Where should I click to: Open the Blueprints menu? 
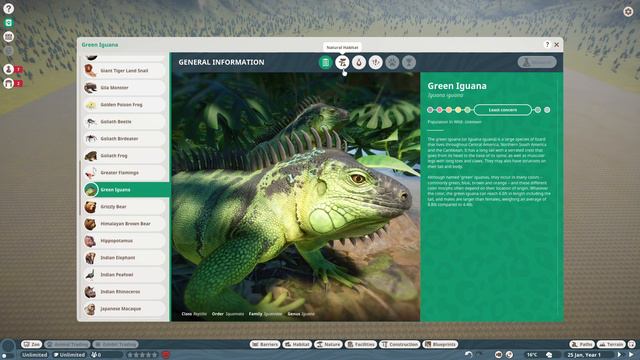click(x=440, y=344)
